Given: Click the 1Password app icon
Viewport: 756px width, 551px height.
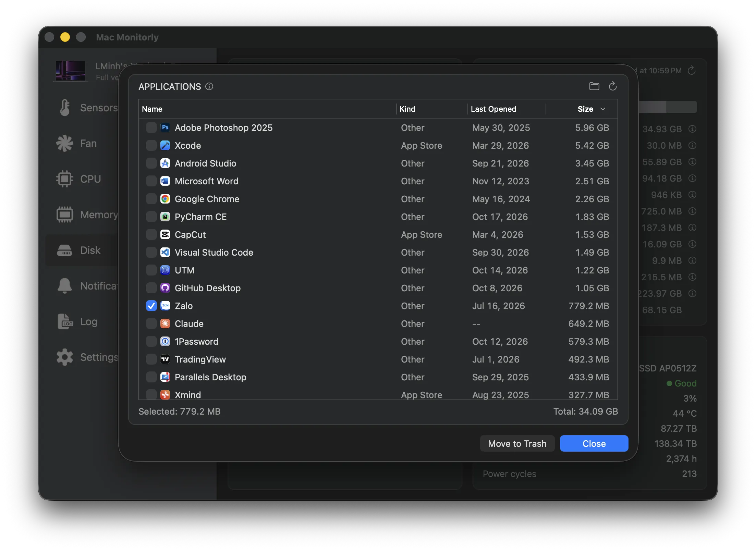Looking at the screenshot, I should click(x=165, y=341).
